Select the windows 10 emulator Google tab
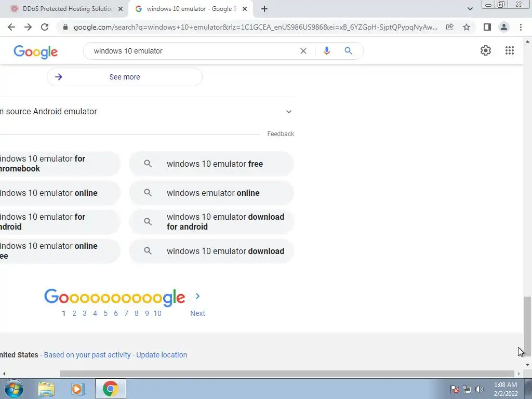Image resolution: width=532 pixels, height=399 pixels. point(191,9)
